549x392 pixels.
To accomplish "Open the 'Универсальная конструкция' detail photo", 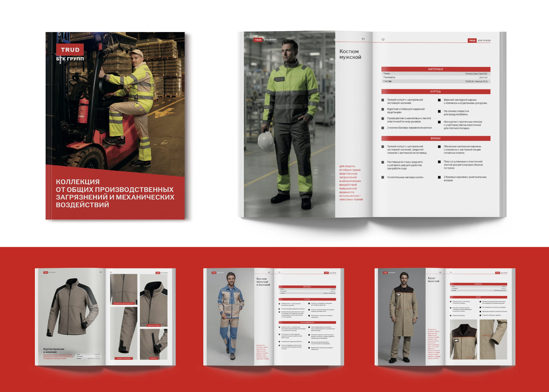I will [124, 289].
